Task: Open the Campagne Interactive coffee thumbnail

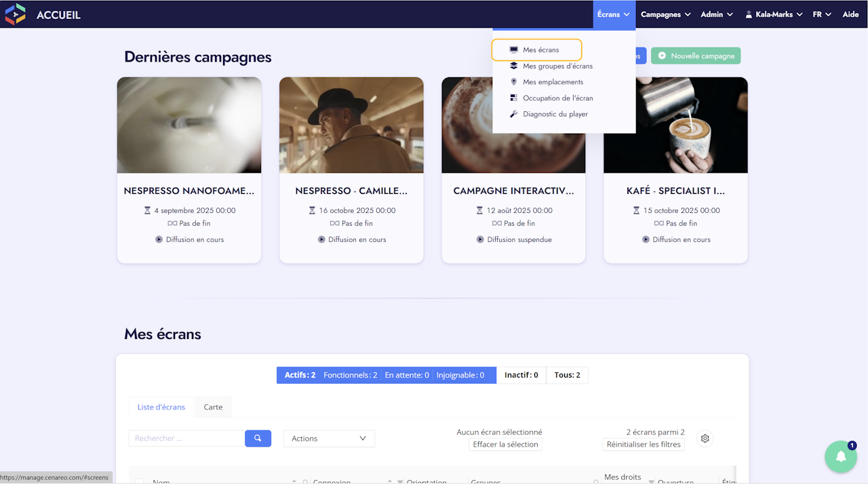Action: pyautogui.click(x=513, y=125)
